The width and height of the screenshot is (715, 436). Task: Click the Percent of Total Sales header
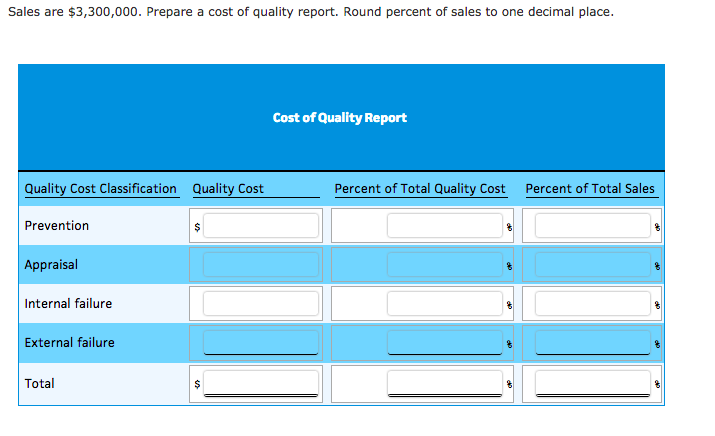tap(590, 189)
